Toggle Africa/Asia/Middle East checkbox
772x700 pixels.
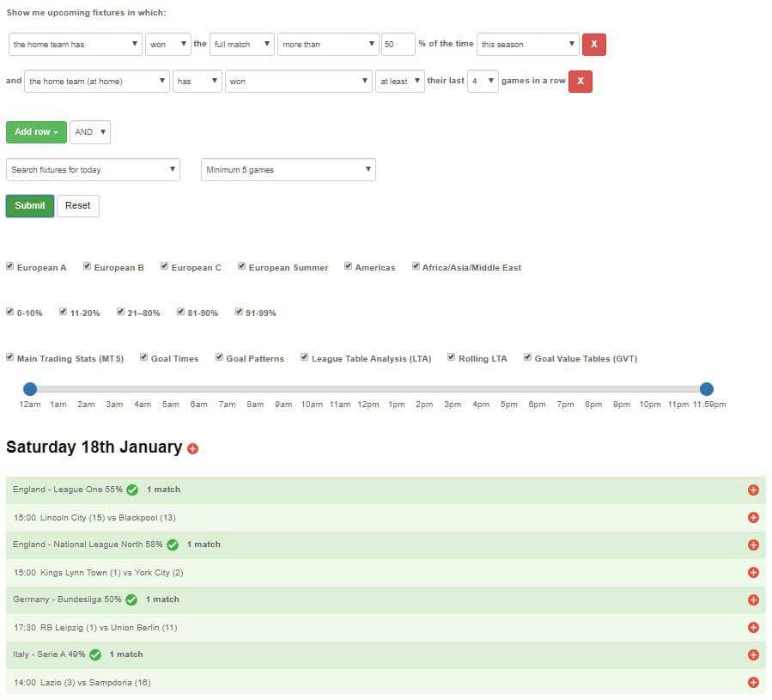click(416, 266)
